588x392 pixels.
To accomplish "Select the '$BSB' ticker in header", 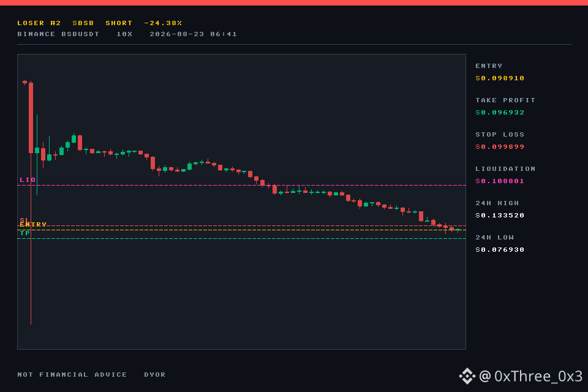I will pos(83,23).
